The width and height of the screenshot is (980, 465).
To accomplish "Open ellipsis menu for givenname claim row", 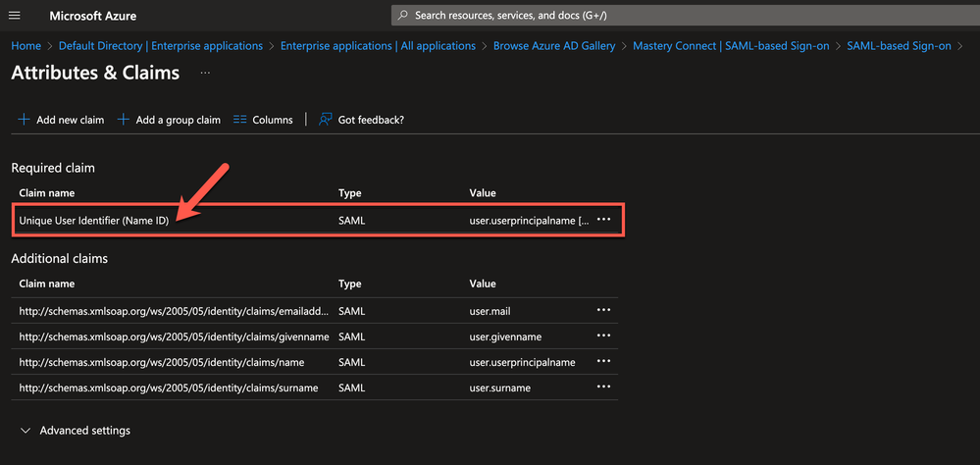I will tap(603, 336).
